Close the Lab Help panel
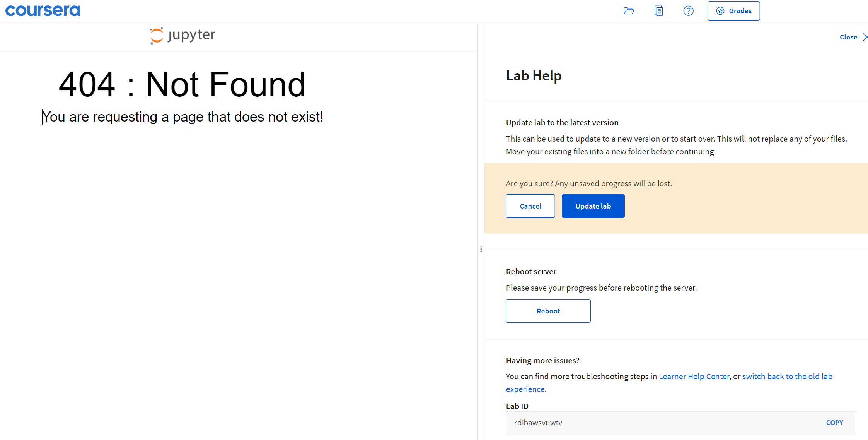 848,37
